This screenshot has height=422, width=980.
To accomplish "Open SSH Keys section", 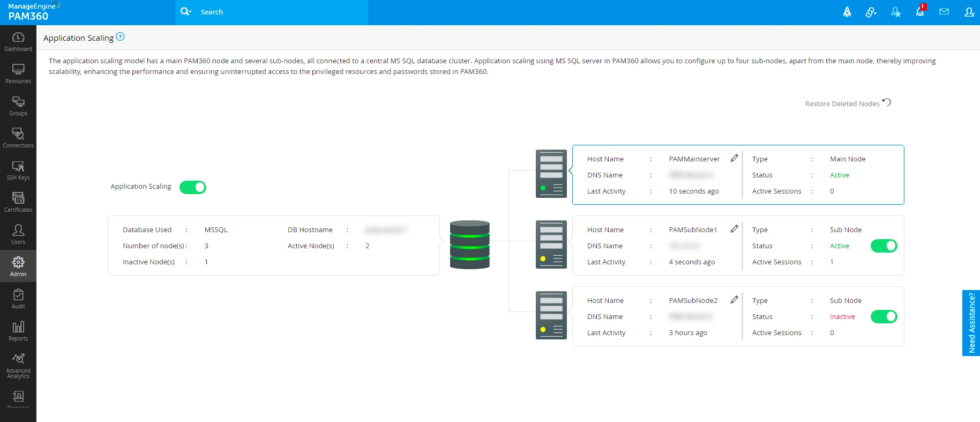I will (18, 170).
